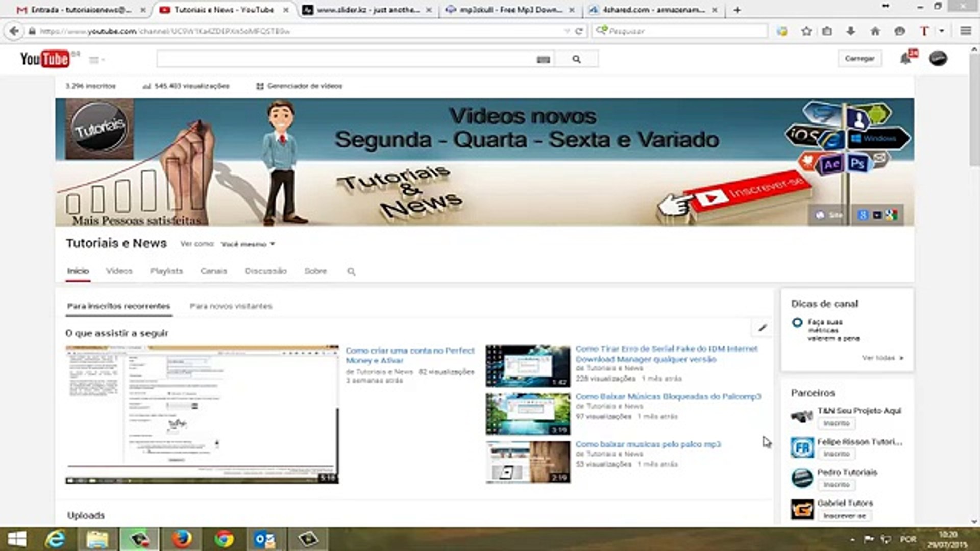Open File Explorer from taskbar
Screen dimensions: 980x551
97,539
